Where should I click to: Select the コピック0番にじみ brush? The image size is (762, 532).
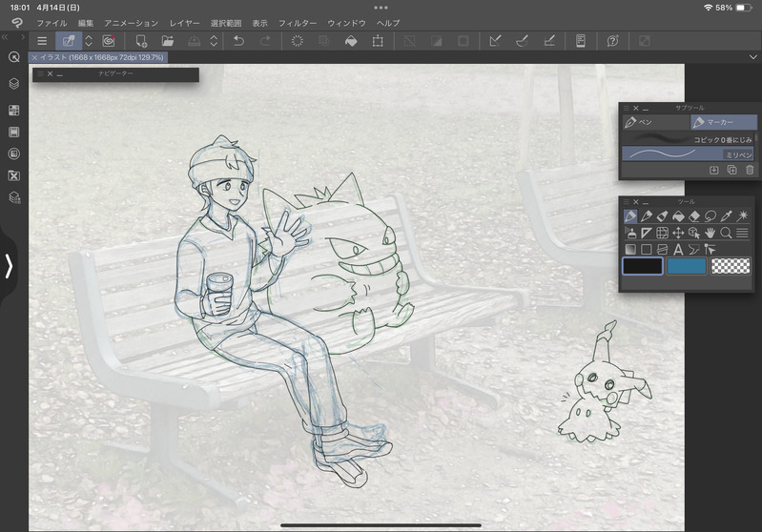coord(689,139)
